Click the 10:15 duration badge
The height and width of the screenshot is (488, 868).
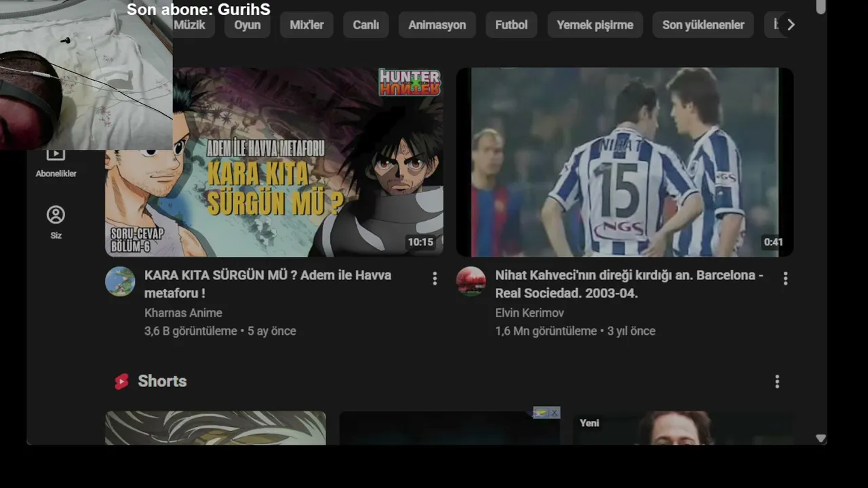420,242
